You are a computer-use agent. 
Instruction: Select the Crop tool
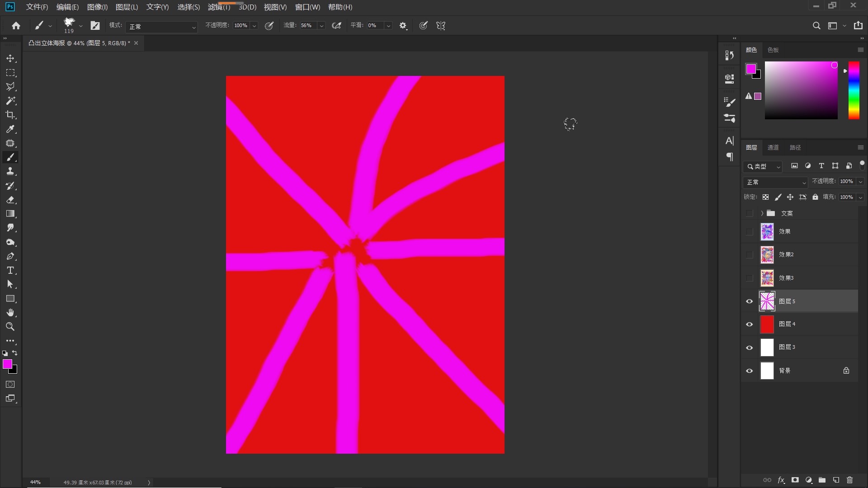point(10,115)
